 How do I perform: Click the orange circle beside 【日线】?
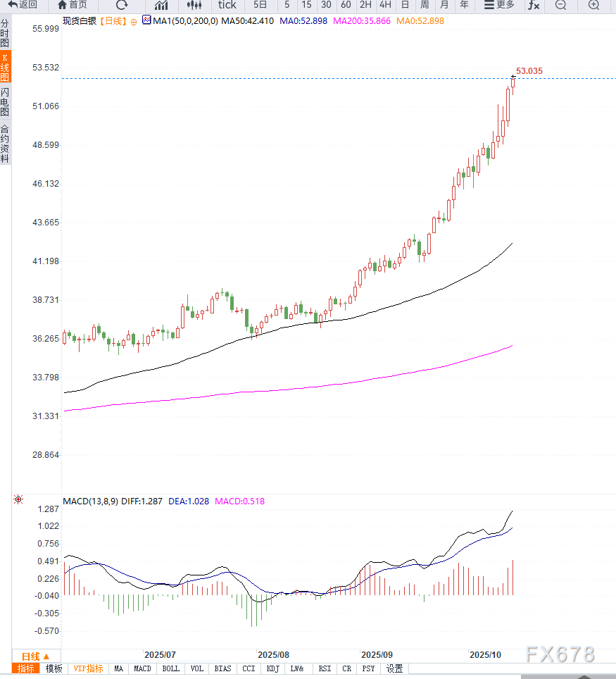point(134,21)
